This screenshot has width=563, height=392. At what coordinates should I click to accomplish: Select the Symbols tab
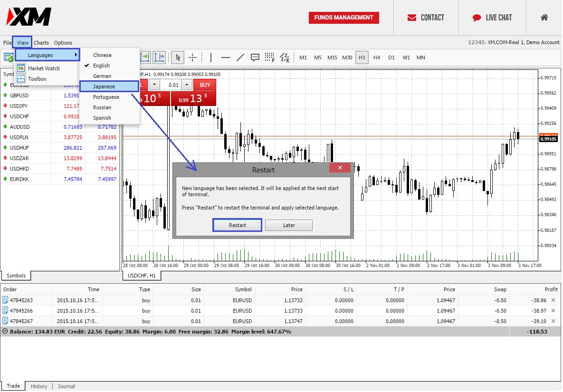(16, 275)
